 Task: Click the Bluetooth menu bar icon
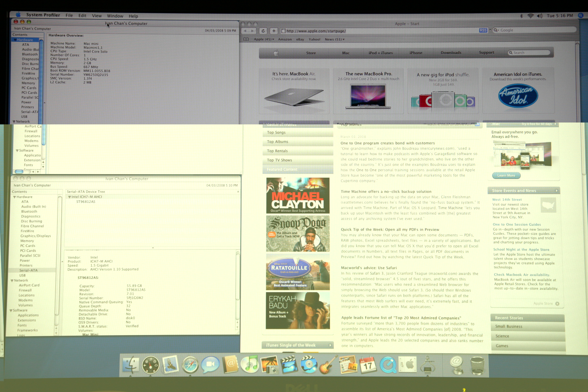(x=521, y=16)
